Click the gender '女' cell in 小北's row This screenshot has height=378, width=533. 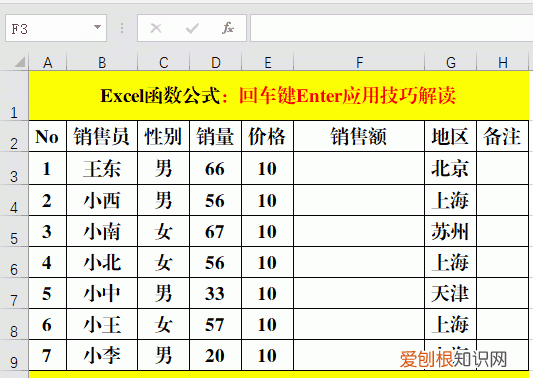click(164, 262)
